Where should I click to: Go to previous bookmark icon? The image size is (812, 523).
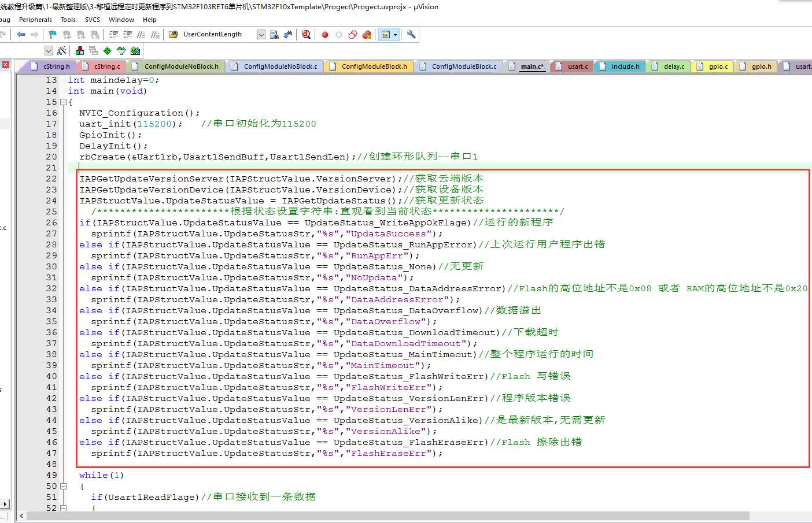(x=67, y=35)
